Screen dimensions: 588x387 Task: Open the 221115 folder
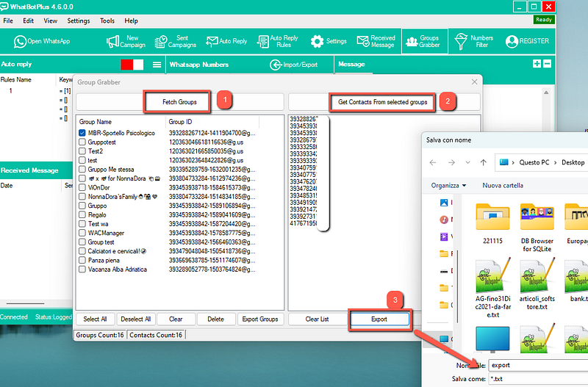pyautogui.click(x=492, y=224)
